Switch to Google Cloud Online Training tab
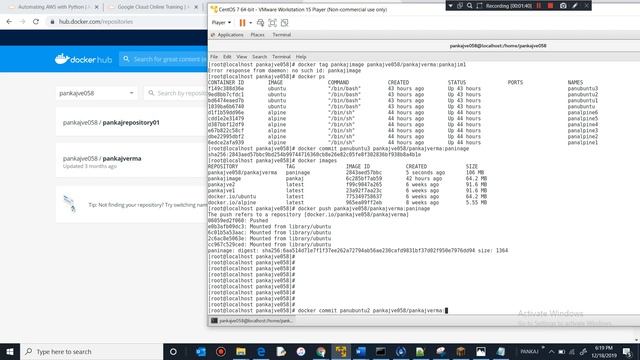Viewport: 640px width, 360px height. tap(152, 7)
